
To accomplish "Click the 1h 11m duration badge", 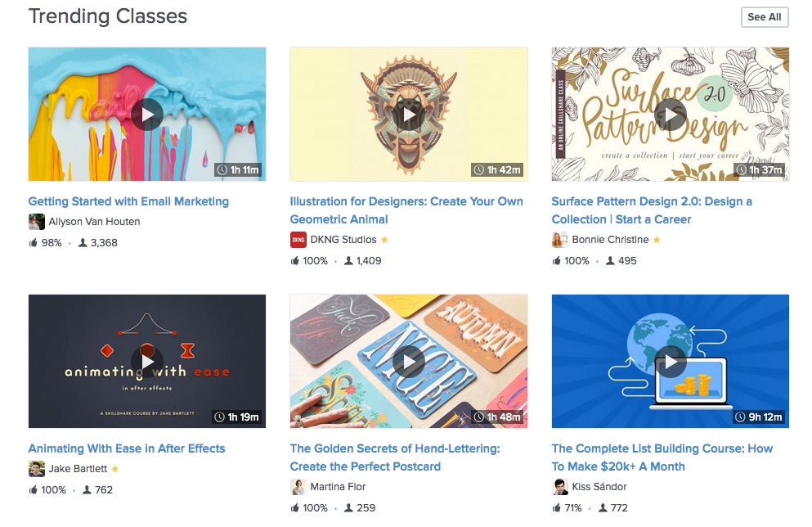I will 239,170.
